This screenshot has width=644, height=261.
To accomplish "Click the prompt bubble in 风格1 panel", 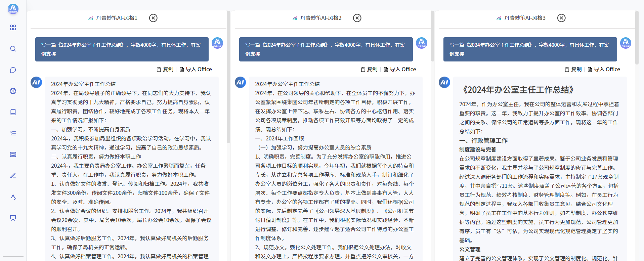I will tap(122, 49).
